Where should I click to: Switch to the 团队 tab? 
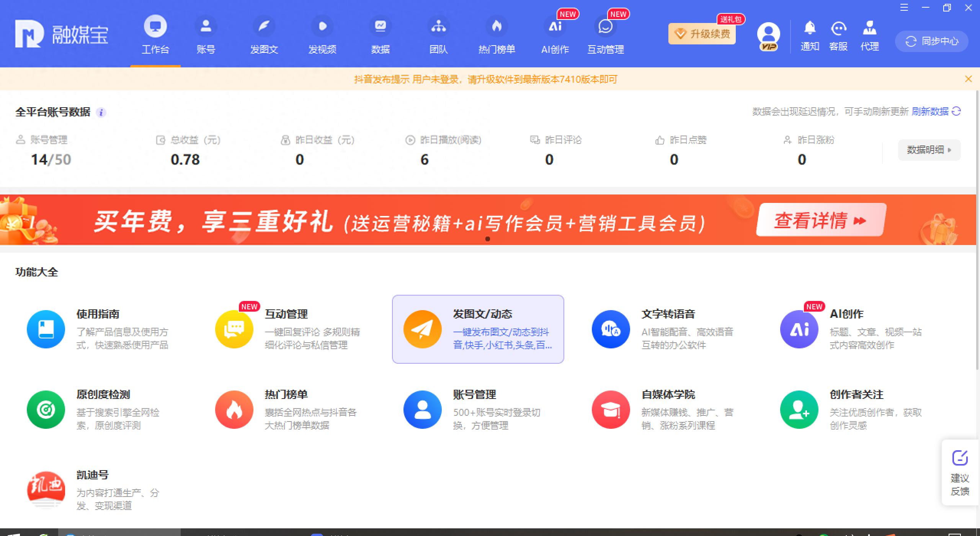click(x=438, y=34)
